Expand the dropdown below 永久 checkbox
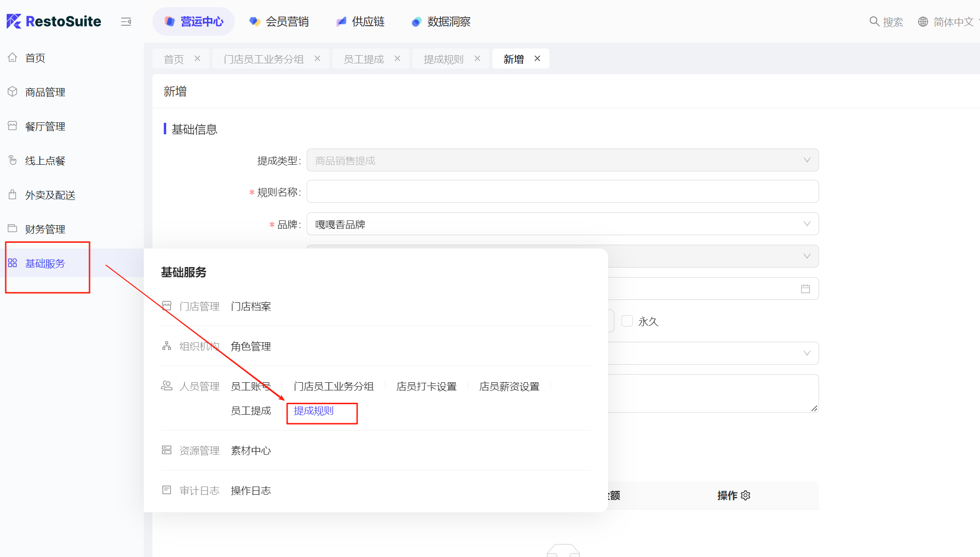Viewport: 980px width, 557px height. (x=807, y=353)
